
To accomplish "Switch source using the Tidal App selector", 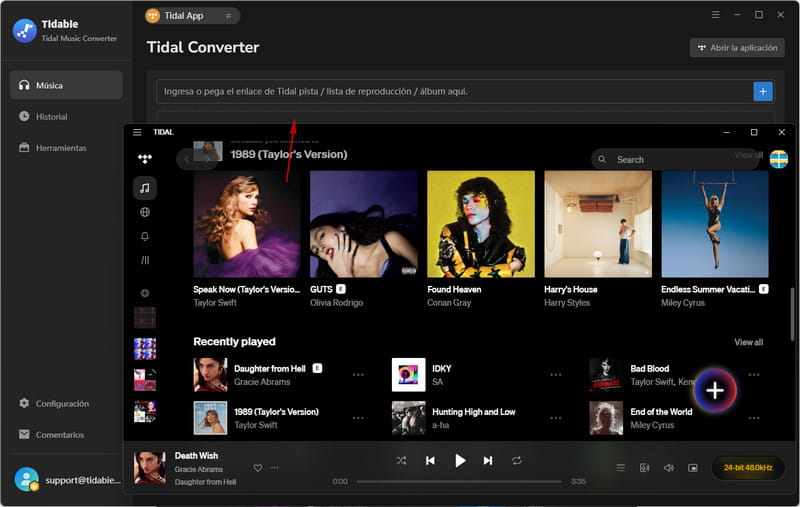I will [x=192, y=16].
